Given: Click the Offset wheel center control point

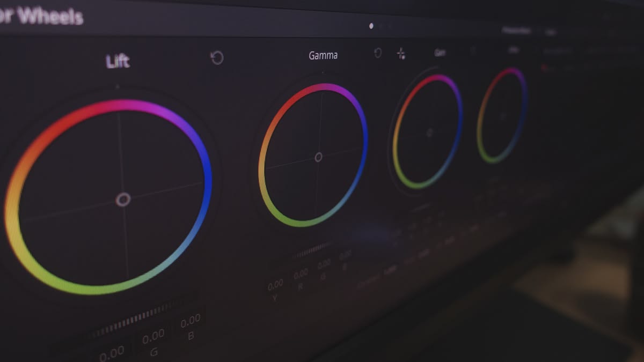Looking at the screenshot, I should tap(503, 115).
